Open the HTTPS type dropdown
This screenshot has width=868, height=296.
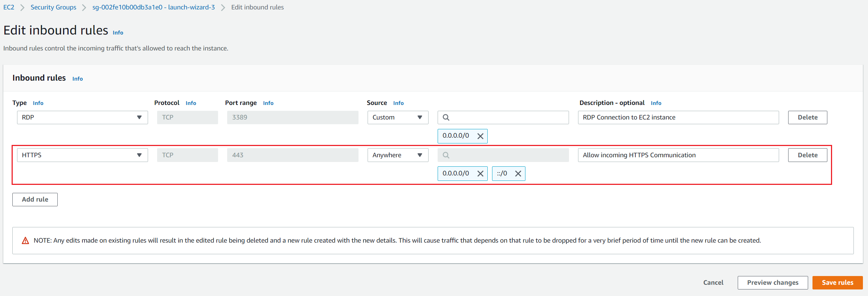coord(82,155)
